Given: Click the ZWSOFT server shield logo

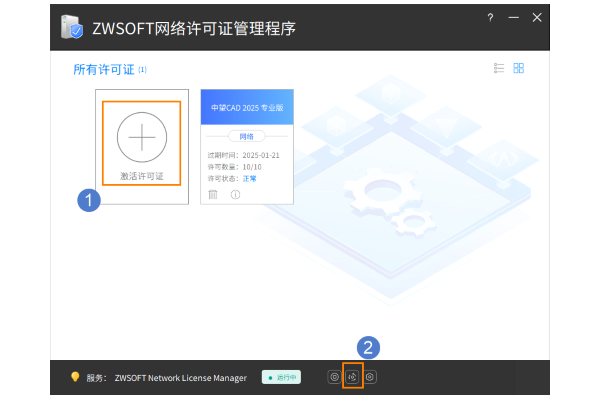Looking at the screenshot, I should coord(72,27).
